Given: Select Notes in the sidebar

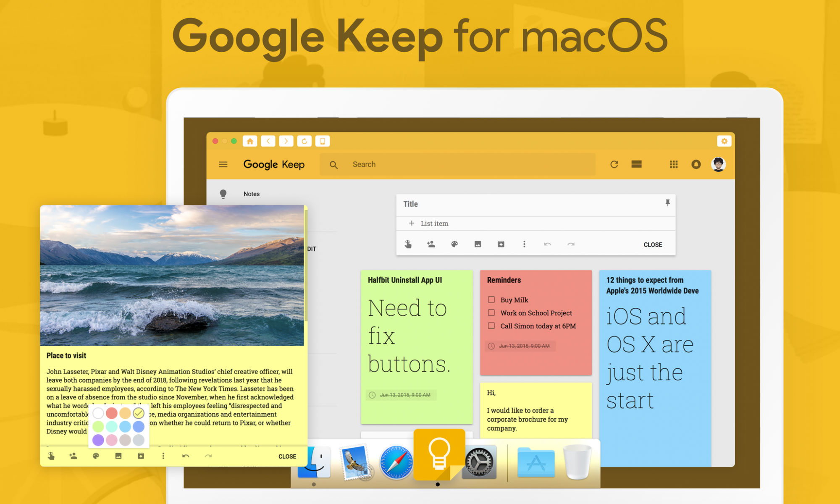Looking at the screenshot, I should pos(252,194).
